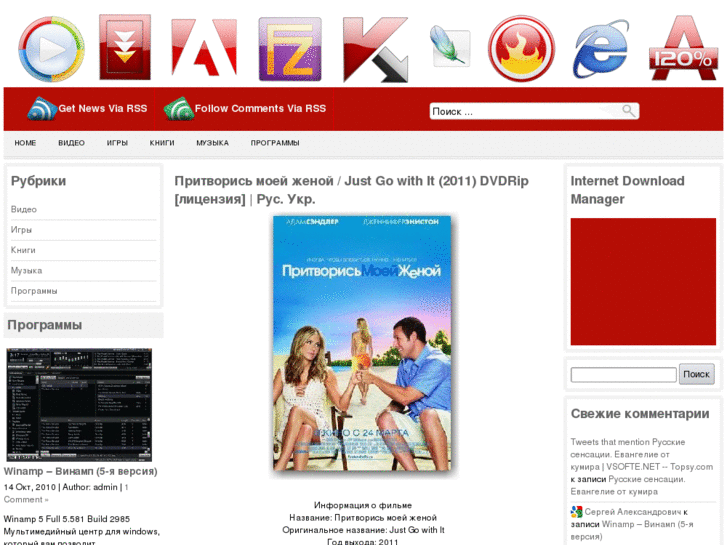
Task: Open ВИДЕО in navigation bar
Action: (x=71, y=143)
